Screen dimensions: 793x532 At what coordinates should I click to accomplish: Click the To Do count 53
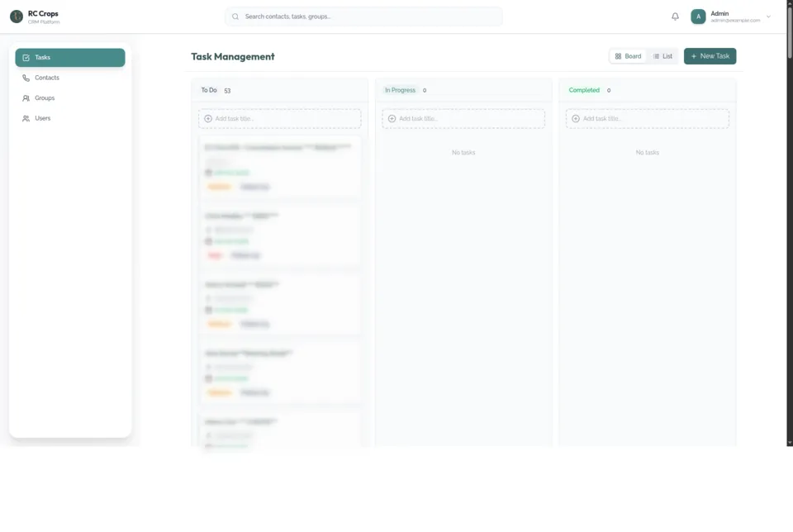pyautogui.click(x=227, y=91)
